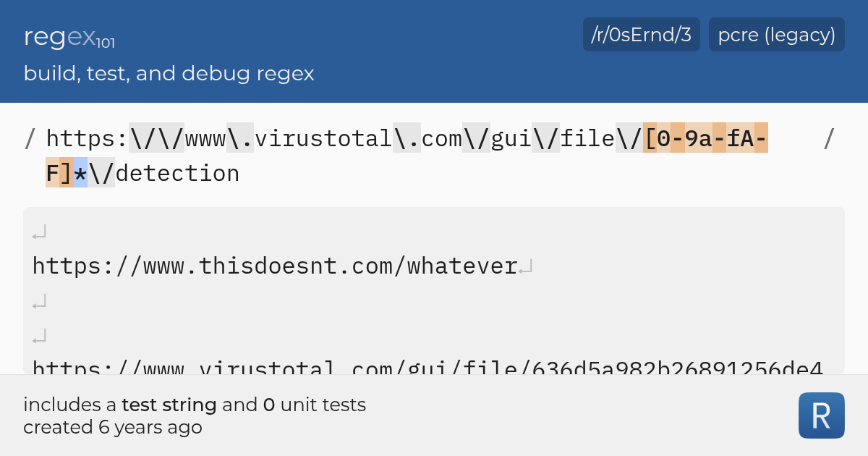This screenshot has width=868, height=456.
Task: Click the opening slash delimiter of the regex
Action: pyautogui.click(x=28, y=138)
